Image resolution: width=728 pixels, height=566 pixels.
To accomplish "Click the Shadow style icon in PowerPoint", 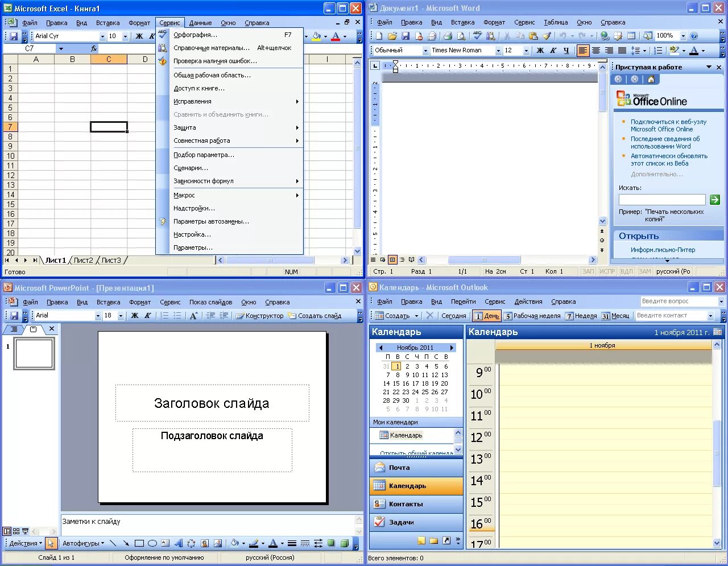I will point(331,543).
